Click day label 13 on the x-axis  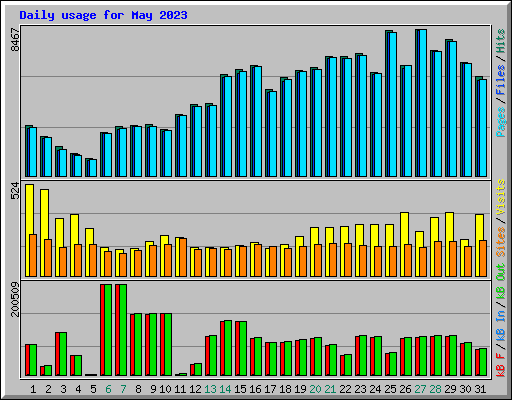coord(210,389)
